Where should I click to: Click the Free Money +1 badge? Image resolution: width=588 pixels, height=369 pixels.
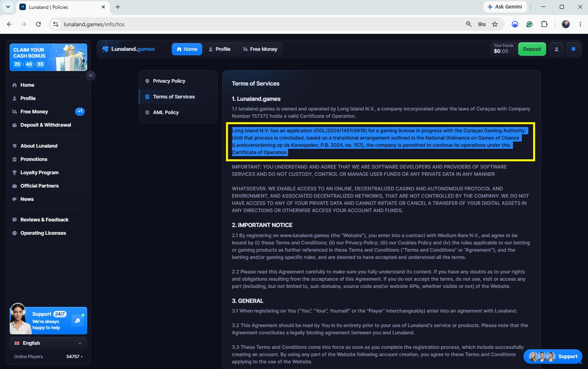click(x=80, y=111)
